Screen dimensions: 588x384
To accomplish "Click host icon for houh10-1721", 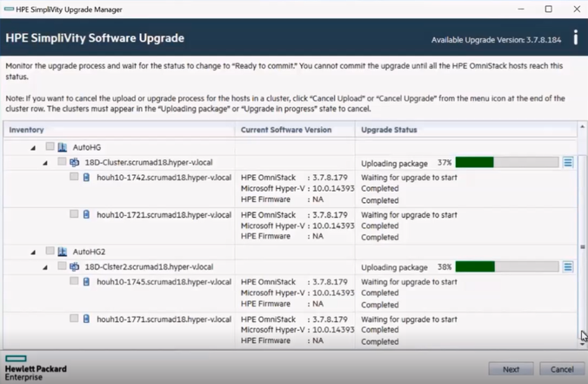I will [86, 214].
